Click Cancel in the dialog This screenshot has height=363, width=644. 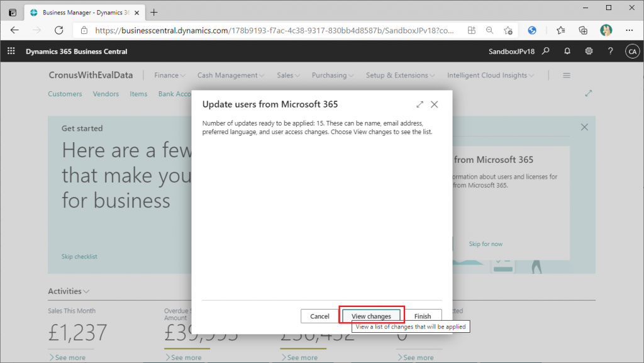tap(319, 316)
